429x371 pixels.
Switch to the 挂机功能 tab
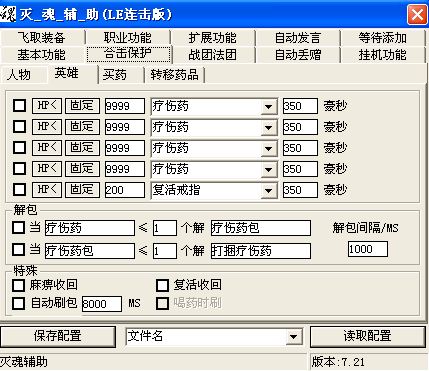[383, 54]
